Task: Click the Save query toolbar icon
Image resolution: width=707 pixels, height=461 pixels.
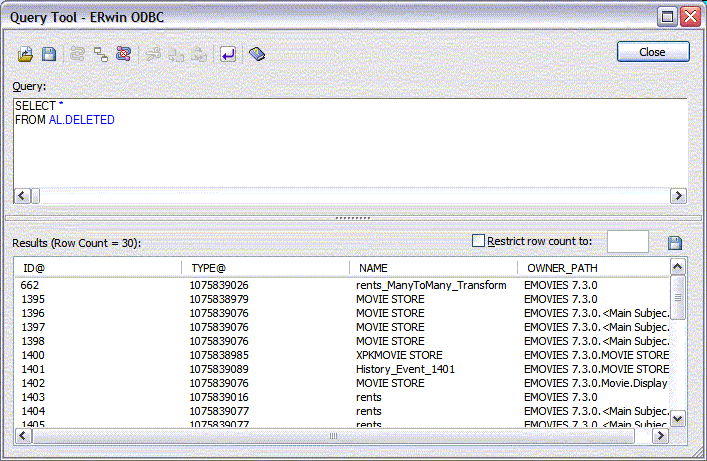Action: point(48,54)
